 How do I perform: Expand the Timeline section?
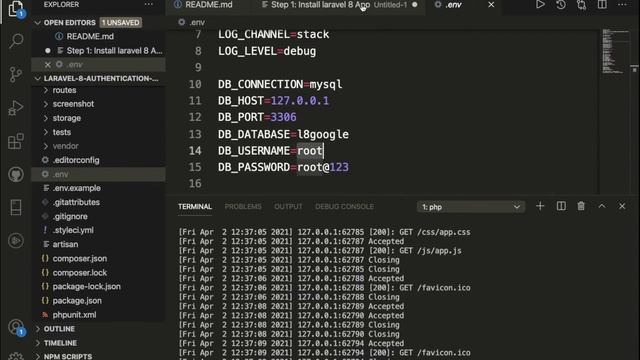(60, 343)
